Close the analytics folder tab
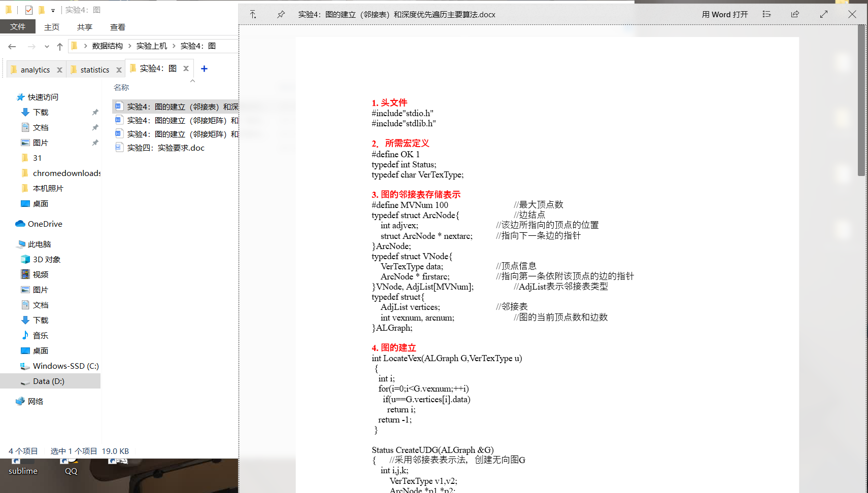The height and width of the screenshot is (493, 868). tap(59, 70)
